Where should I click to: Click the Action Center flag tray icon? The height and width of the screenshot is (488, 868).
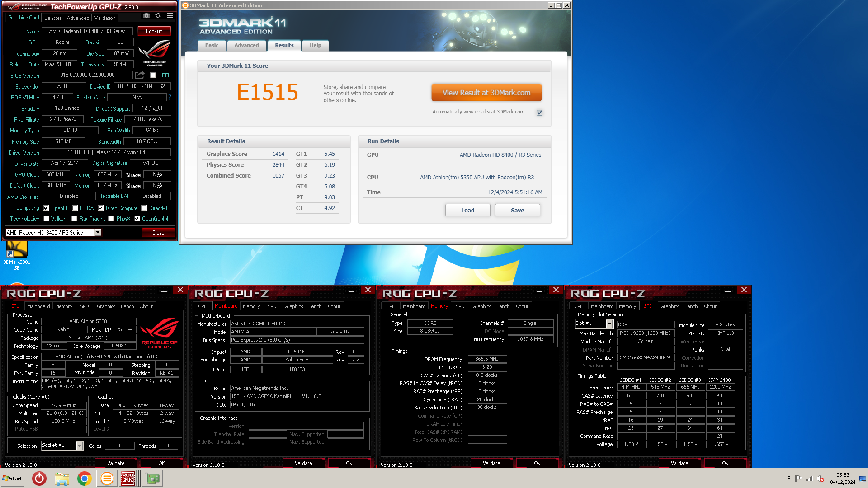[799, 479]
